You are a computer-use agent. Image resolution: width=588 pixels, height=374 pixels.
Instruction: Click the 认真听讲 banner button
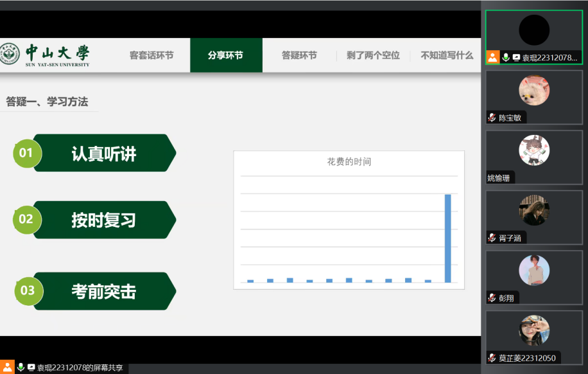click(103, 154)
